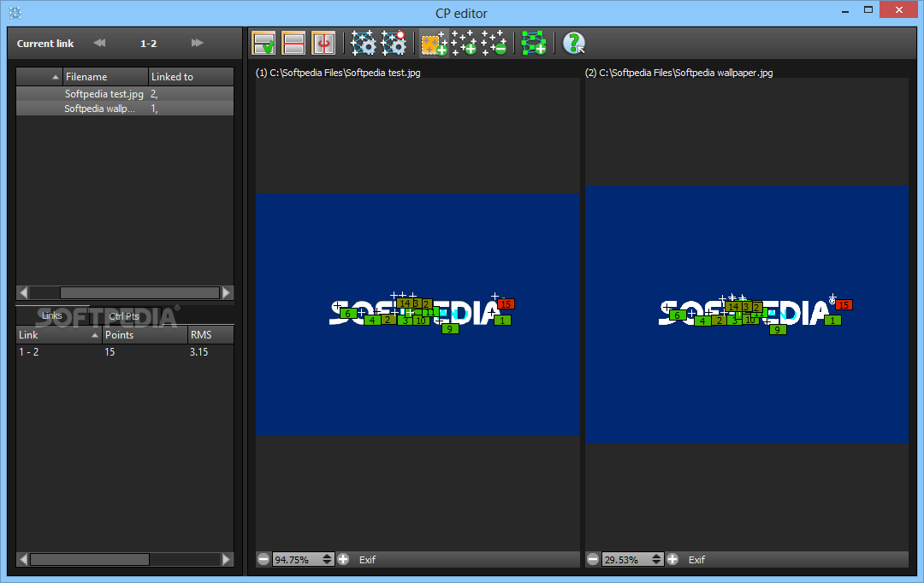This screenshot has height=583, width=924.
Task: Sort links by the Link column
Action: 59,334
